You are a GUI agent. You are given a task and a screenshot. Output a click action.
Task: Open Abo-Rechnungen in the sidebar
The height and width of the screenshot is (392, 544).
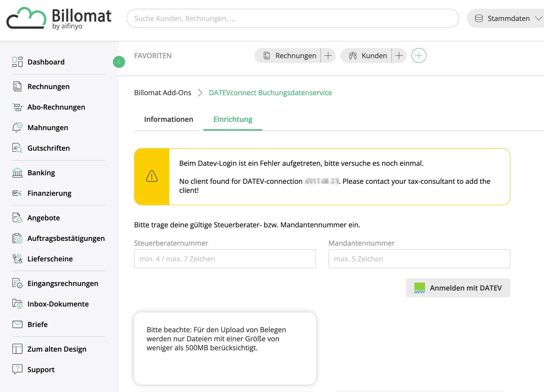(x=56, y=107)
